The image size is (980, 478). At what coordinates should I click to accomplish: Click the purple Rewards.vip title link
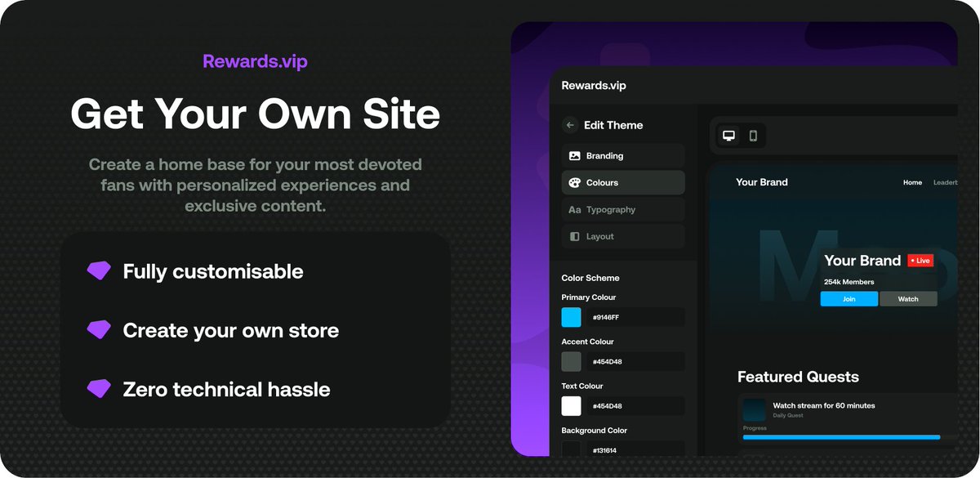[256, 61]
